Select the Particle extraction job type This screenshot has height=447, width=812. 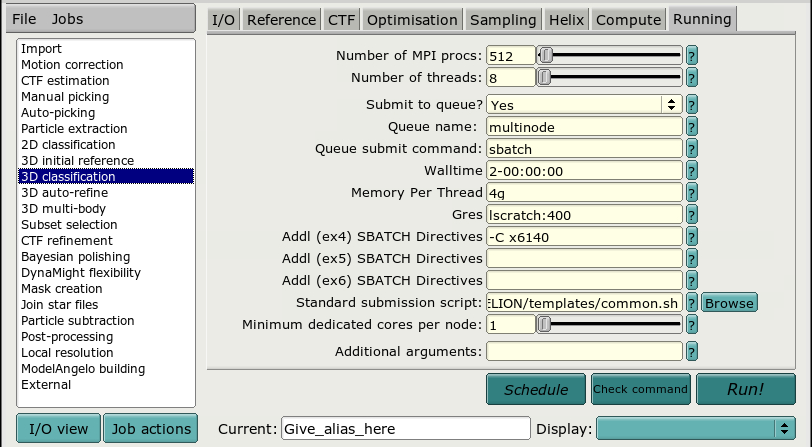pos(106,129)
